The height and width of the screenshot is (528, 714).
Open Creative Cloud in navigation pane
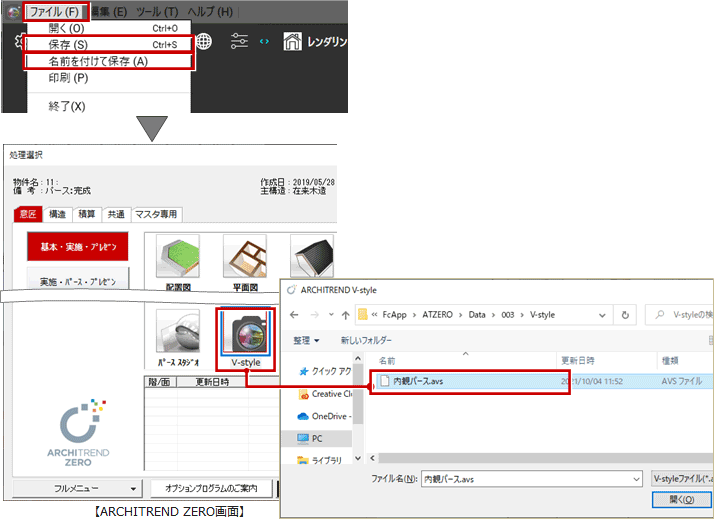324,394
